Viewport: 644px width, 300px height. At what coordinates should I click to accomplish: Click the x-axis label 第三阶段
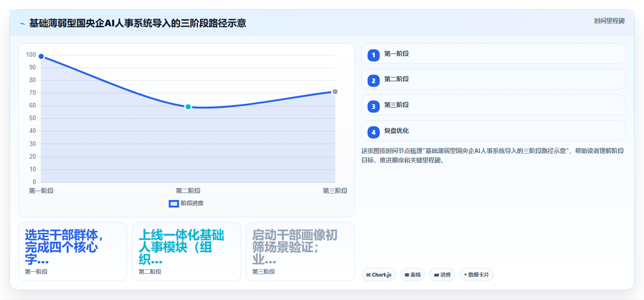[335, 191]
